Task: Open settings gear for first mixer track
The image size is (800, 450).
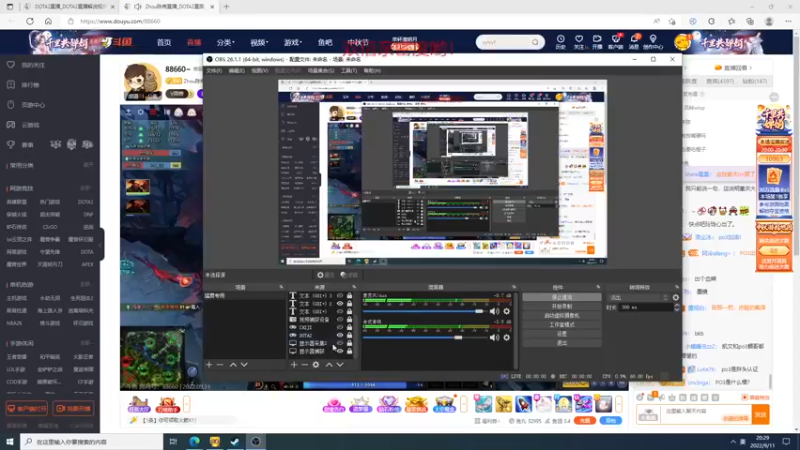Action: [507, 311]
